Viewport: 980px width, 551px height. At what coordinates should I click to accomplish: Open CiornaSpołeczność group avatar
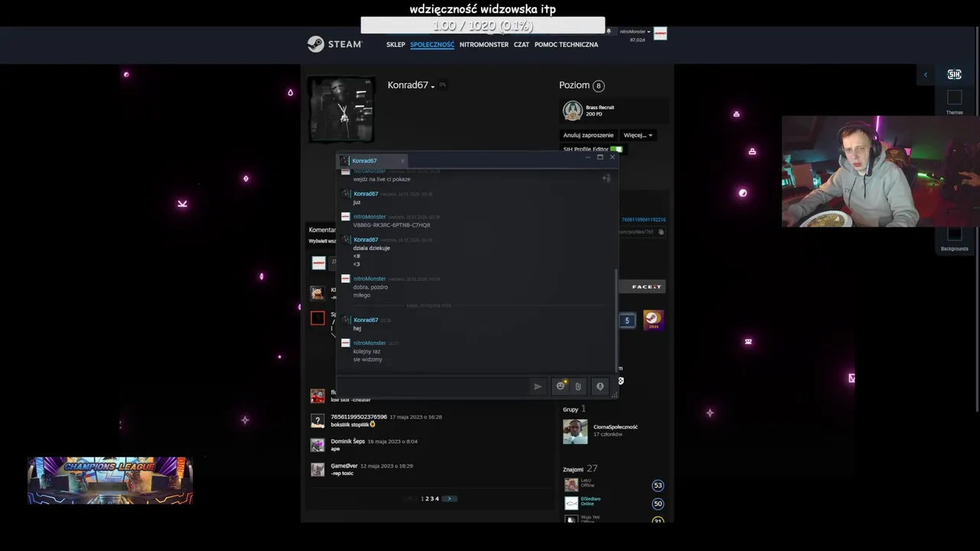(x=575, y=432)
